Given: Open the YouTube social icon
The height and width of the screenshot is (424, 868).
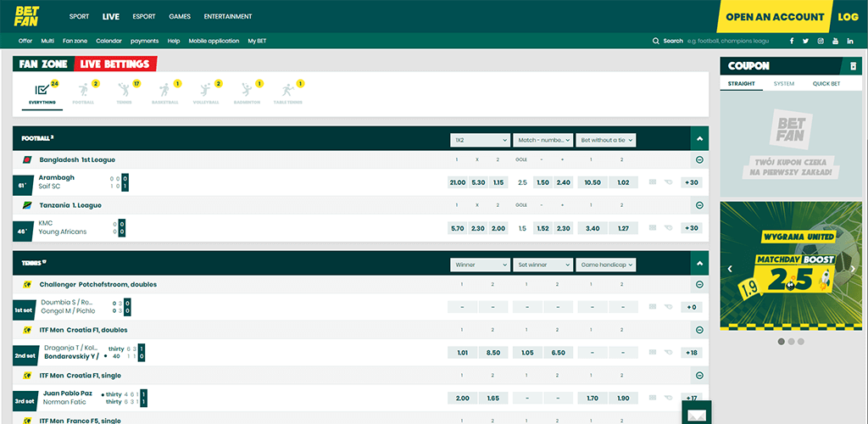Looking at the screenshot, I should click(835, 41).
